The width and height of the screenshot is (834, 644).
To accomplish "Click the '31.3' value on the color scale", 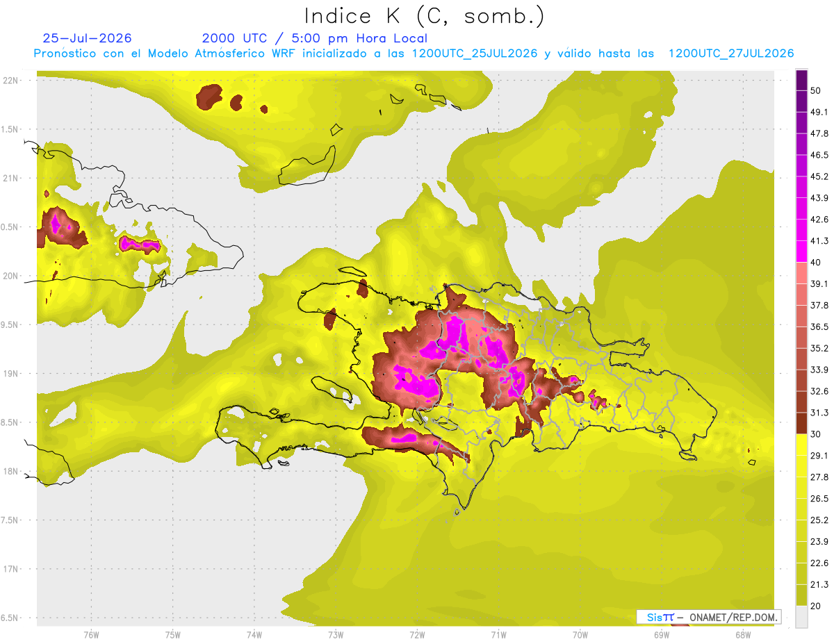I will coord(819,413).
